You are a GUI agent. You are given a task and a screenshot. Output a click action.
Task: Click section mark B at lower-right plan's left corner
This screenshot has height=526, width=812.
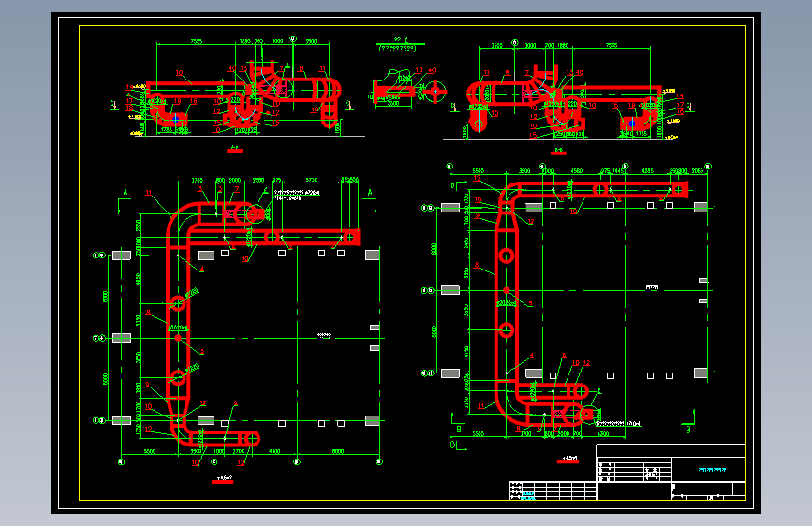point(459,430)
